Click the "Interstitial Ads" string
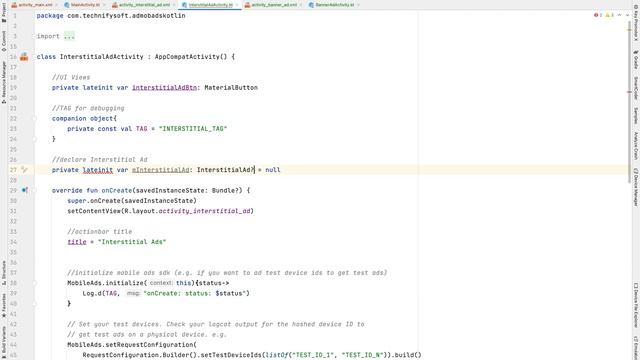 132,242
